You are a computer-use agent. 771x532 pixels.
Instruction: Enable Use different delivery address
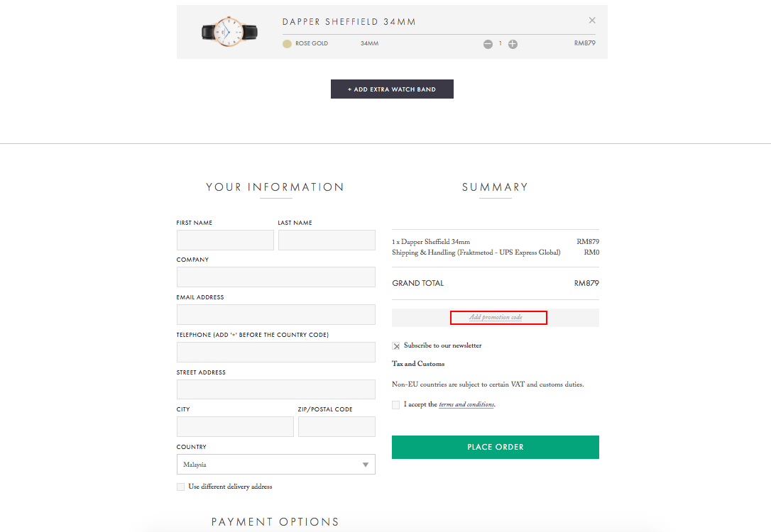pos(180,487)
